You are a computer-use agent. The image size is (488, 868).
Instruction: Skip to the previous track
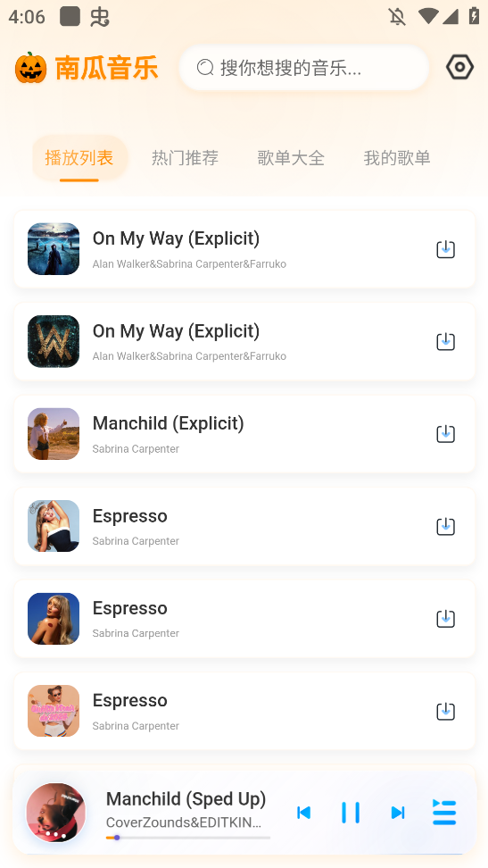point(303,813)
